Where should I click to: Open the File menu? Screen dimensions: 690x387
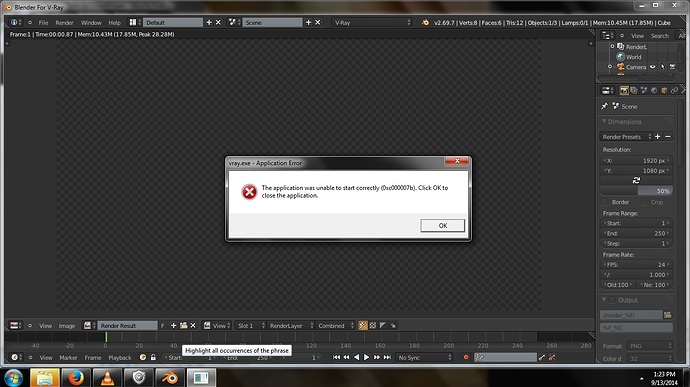43,22
